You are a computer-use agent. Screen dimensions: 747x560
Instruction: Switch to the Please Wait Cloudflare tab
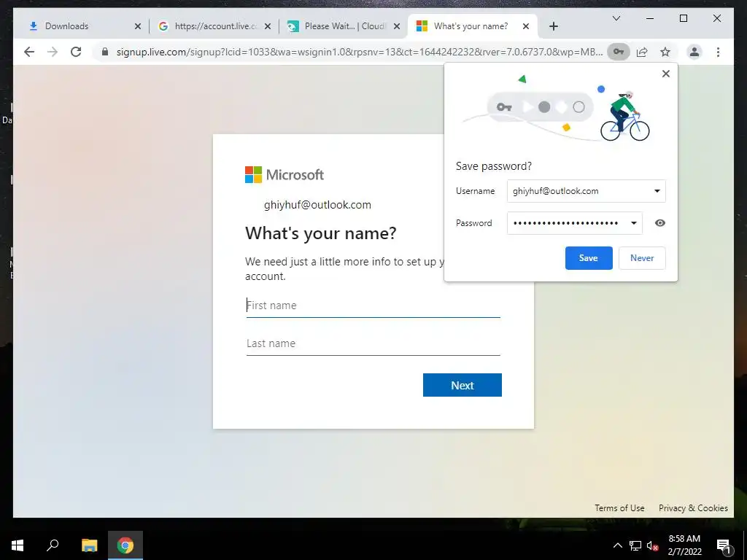pyautogui.click(x=344, y=26)
